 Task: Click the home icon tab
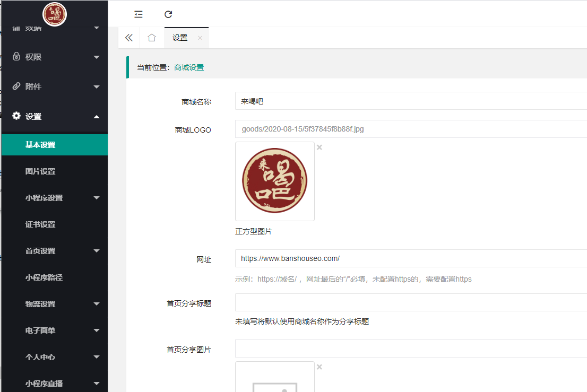152,38
